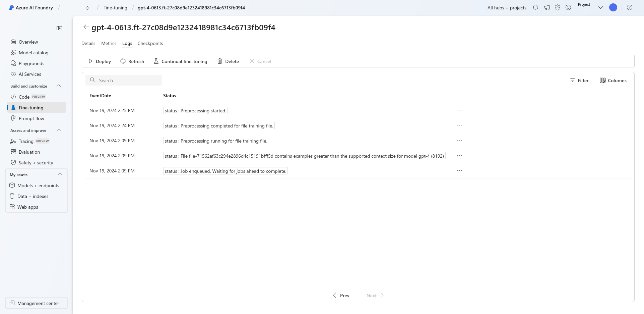Collapse My assets section
Screen dimensions: 644x314
click(60, 174)
